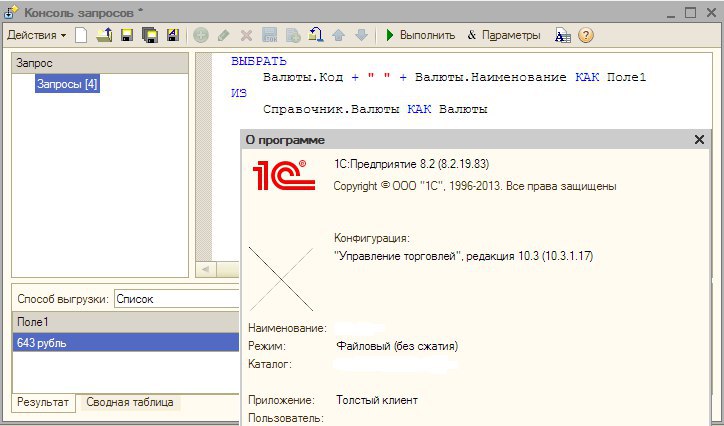
Task: Click the Управление торговлей configuration text
Action: pyautogui.click(x=464, y=256)
